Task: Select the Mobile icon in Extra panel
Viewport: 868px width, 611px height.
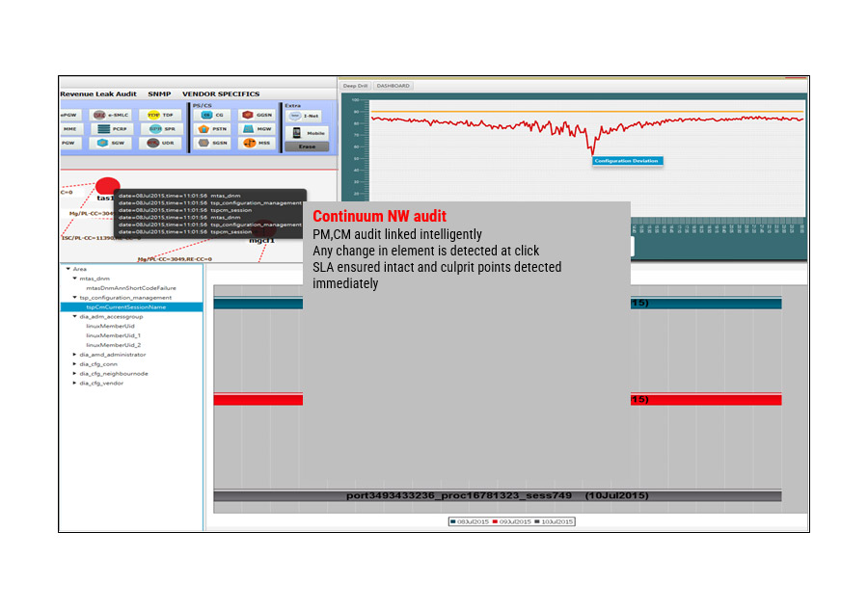Action: [x=307, y=132]
